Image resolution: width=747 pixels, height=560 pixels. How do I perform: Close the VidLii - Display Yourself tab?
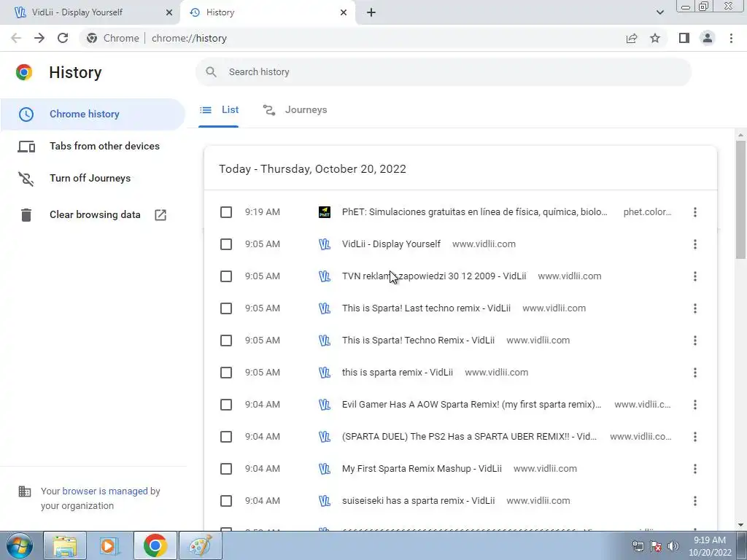tap(169, 12)
